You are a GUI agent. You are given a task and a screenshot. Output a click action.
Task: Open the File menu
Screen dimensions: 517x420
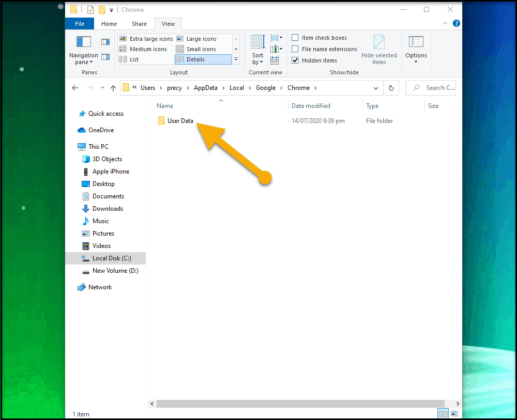point(80,24)
